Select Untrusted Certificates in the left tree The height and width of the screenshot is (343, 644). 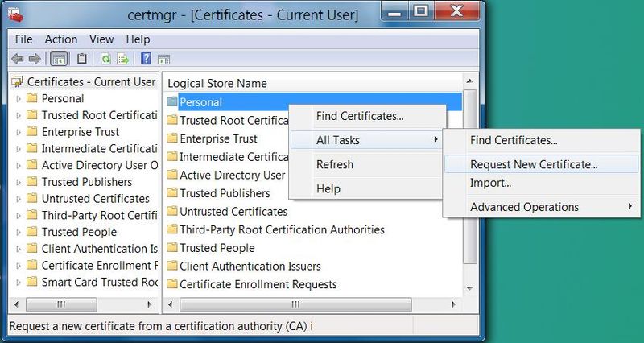[95, 198]
